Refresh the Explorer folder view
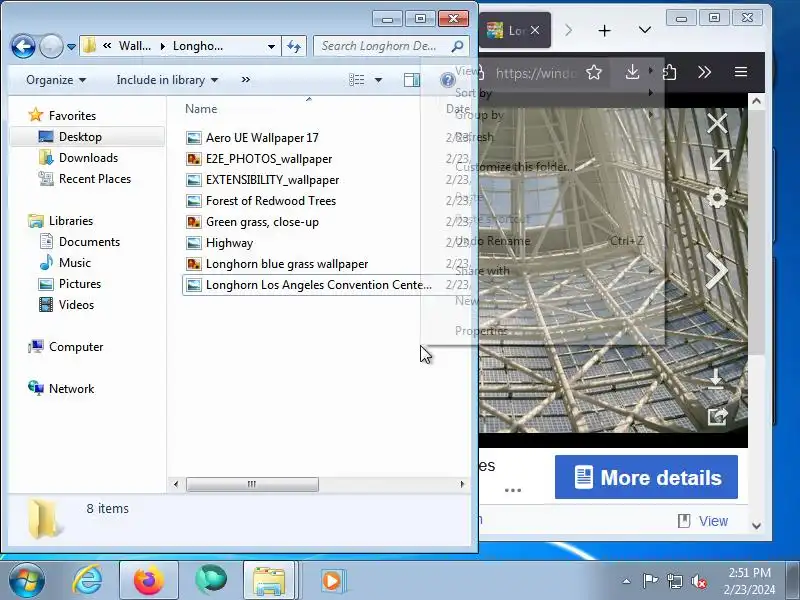The width and height of the screenshot is (800, 600). pyautogui.click(x=294, y=46)
